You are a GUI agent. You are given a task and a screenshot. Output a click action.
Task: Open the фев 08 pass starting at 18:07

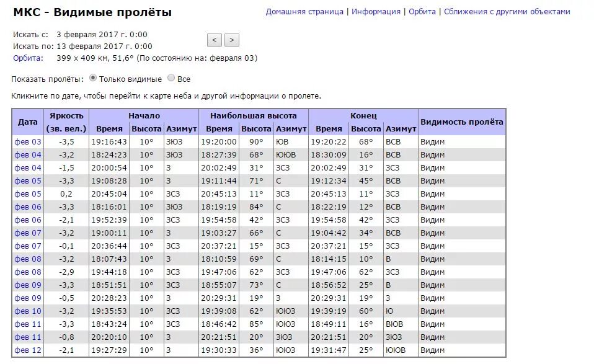[x=27, y=260]
